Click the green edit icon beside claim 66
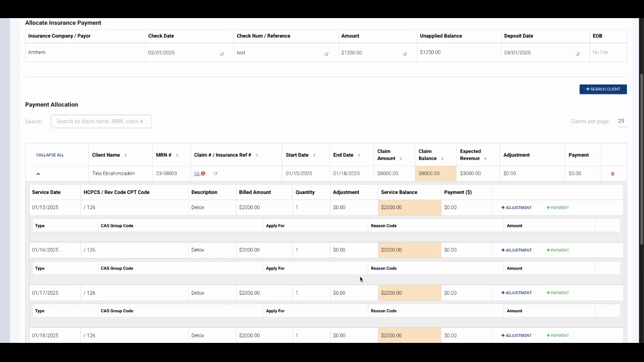644x362 pixels. click(216, 173)
